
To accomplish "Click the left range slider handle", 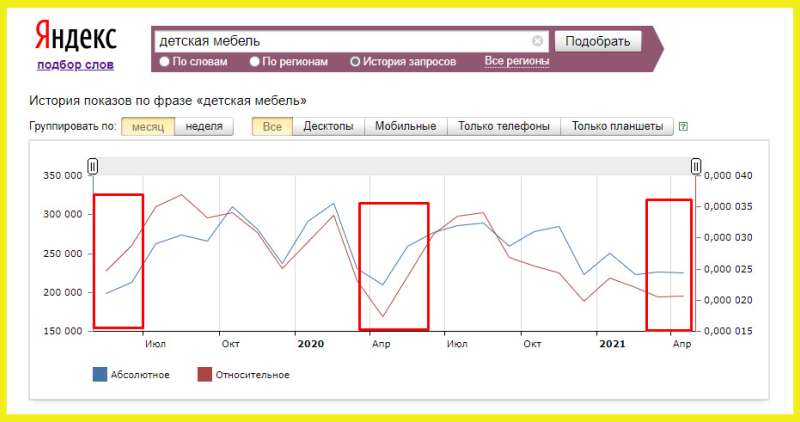I will pyautogui.click(x=92, y=166).
